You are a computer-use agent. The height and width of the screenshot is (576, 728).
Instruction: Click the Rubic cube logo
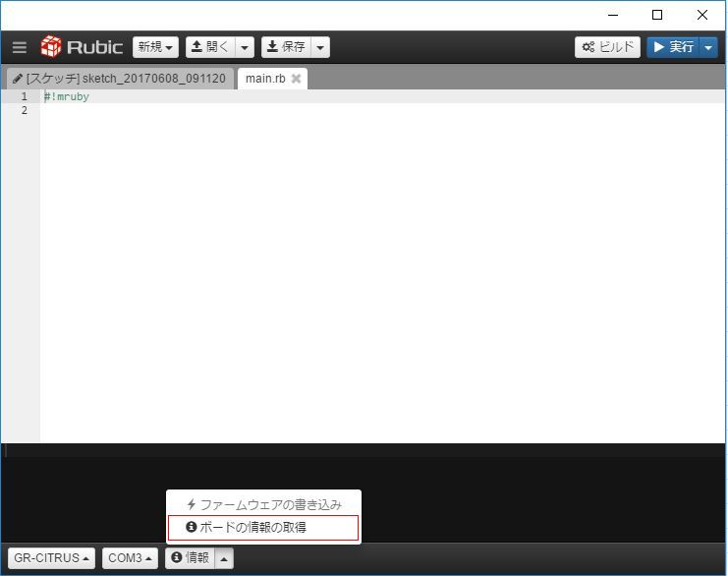tap(51, 46)
